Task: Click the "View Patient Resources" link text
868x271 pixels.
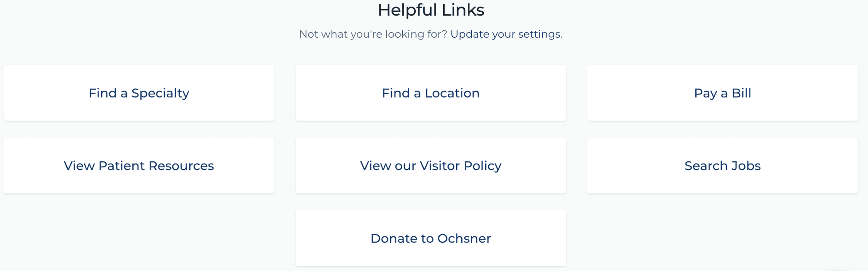Action: click(x=139, y=166)
